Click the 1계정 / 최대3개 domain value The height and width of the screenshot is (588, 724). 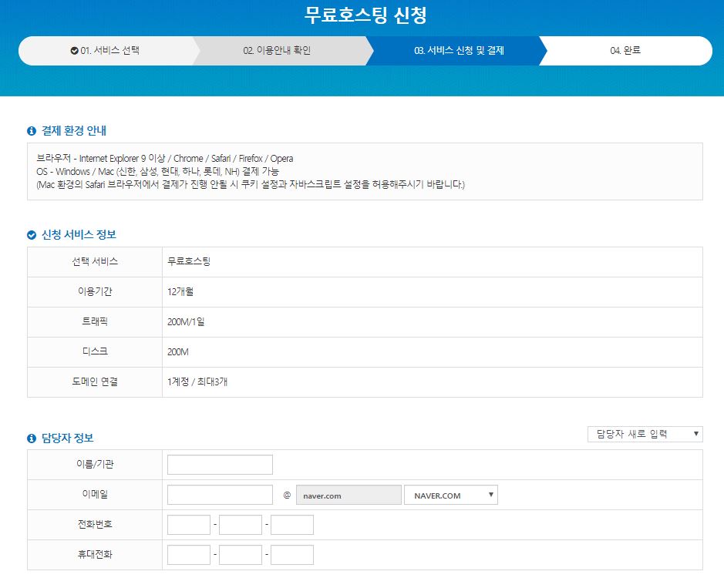197,381
